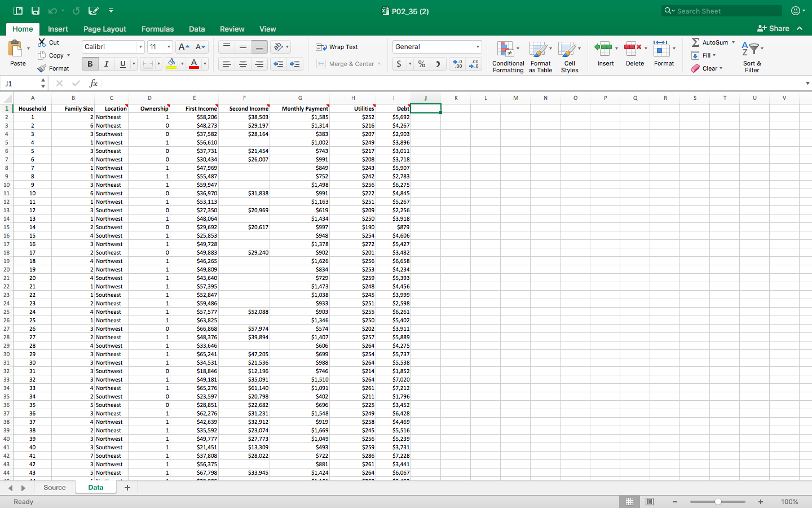This screenshot has width=812, height=508.
Task: Apply the AutoSum function
Action: (712, 42)
